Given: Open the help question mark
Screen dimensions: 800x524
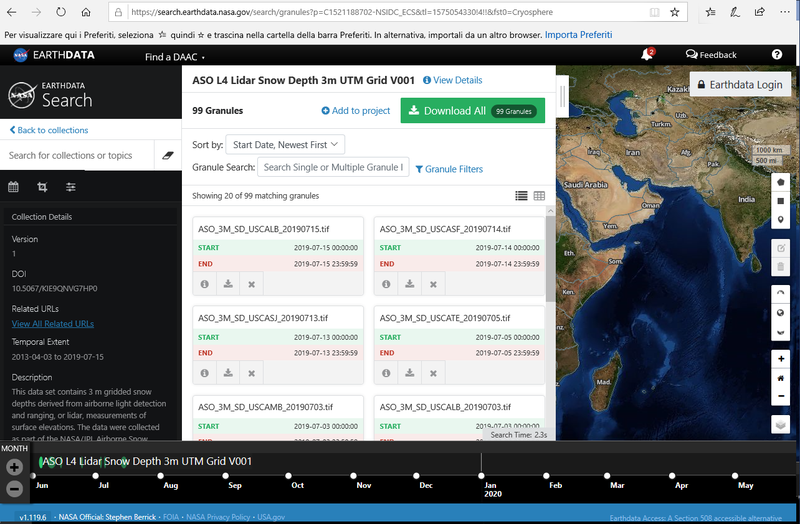Looking at the screenshot, I should pos(777,55).
